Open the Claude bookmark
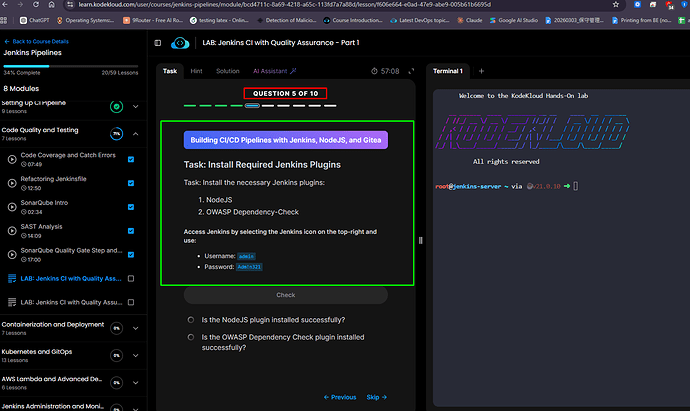 [x=470, y=20]
